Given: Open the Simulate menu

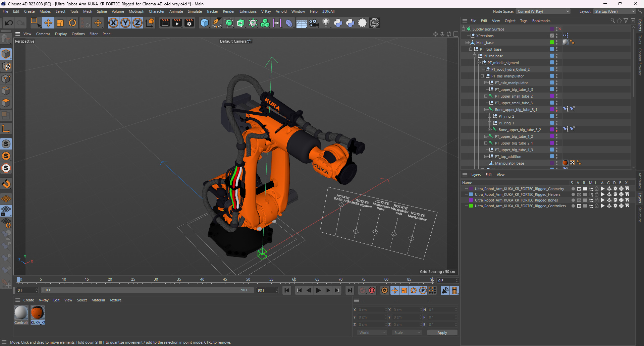Looking at the screenshot, I should 195,11.
